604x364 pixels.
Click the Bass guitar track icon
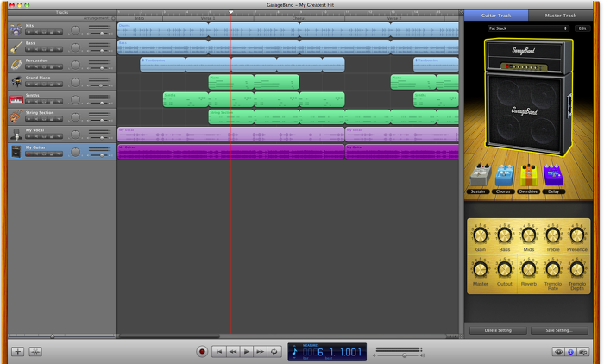pos(16,47)
